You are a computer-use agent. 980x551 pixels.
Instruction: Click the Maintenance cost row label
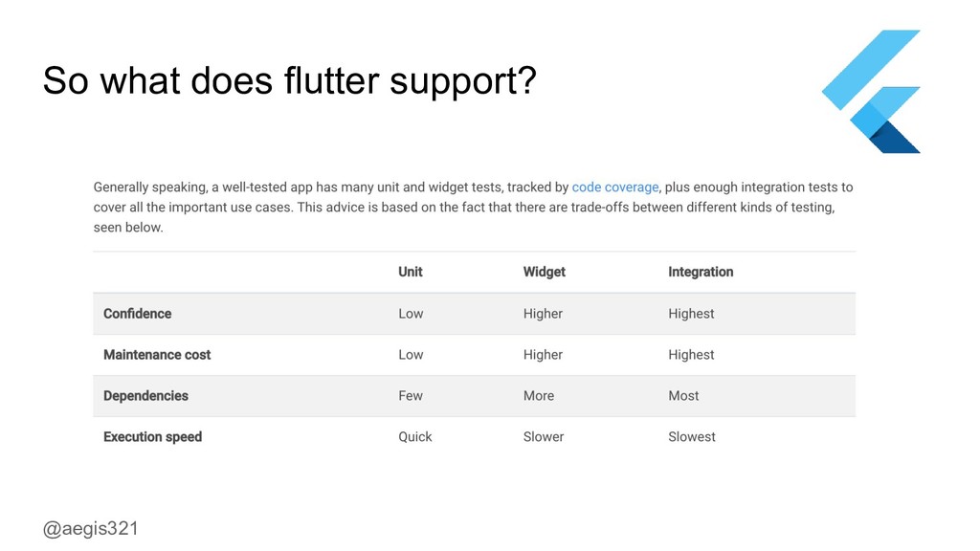[157, 355]
